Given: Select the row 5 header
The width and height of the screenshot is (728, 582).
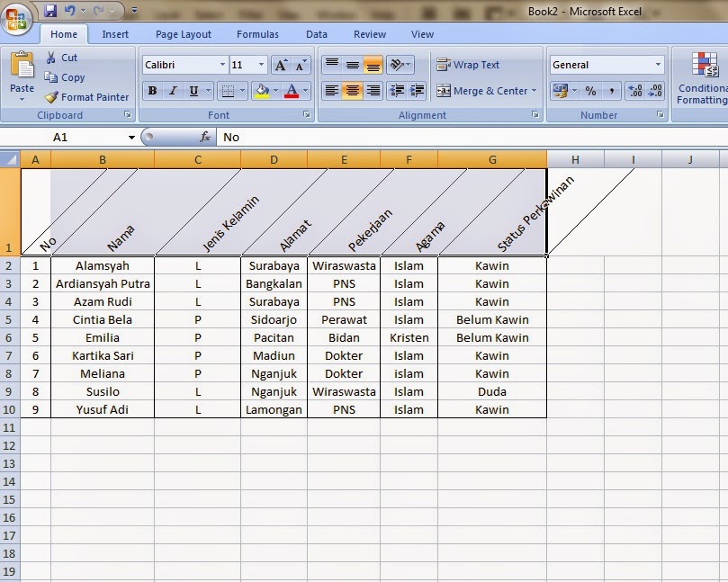Looking at the screenshot, I should click(x=10, y=319).
